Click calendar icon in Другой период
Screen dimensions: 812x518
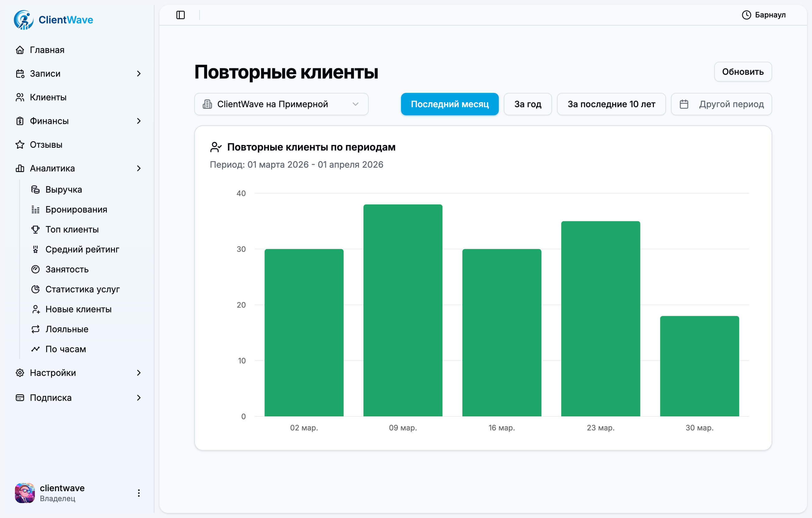tap(684, 104)
